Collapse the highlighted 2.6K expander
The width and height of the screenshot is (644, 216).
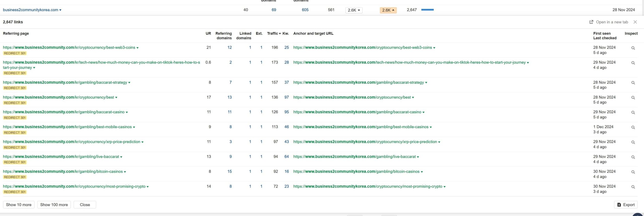point(388,10)
